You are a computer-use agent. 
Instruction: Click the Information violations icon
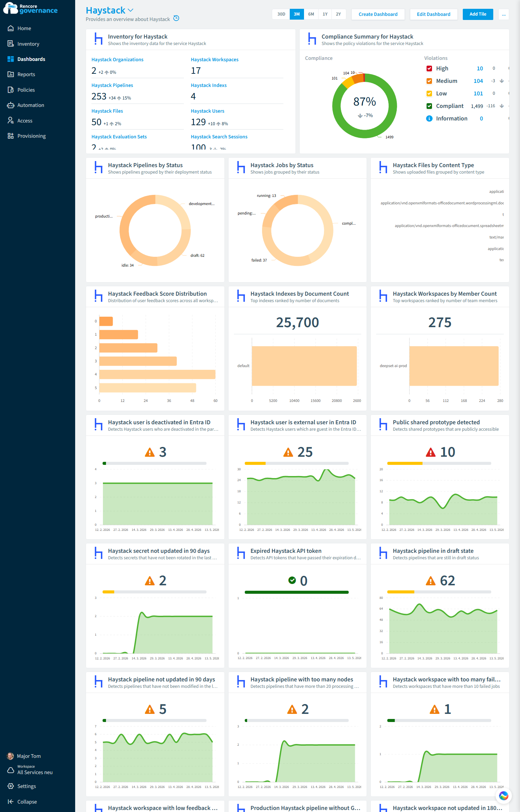[x=429, y=118]
